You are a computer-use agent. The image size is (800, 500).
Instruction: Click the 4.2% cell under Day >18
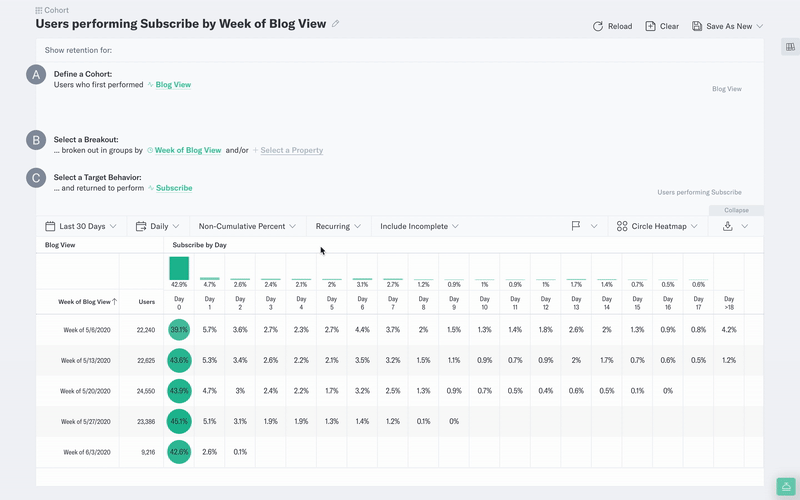[x=729, y=330]
